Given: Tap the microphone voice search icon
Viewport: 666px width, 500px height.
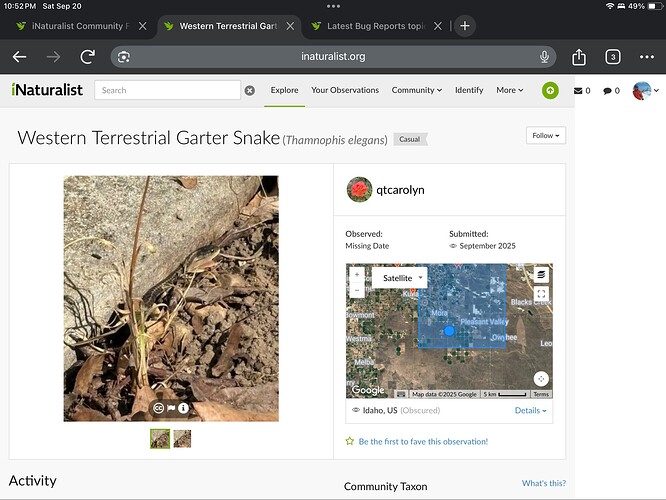Looking at the screenshot, I should click(x=544, y=56).
